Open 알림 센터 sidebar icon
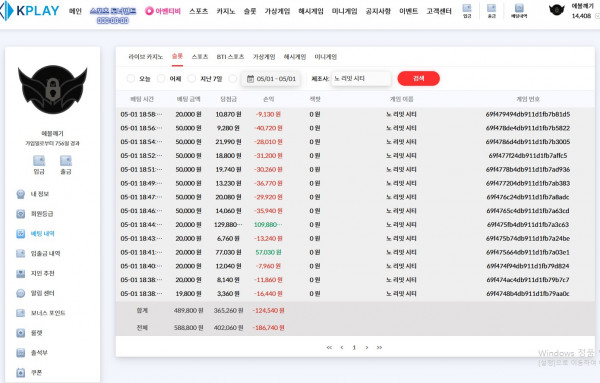This screenshot has height=383, width=600. tap(21, 293)
